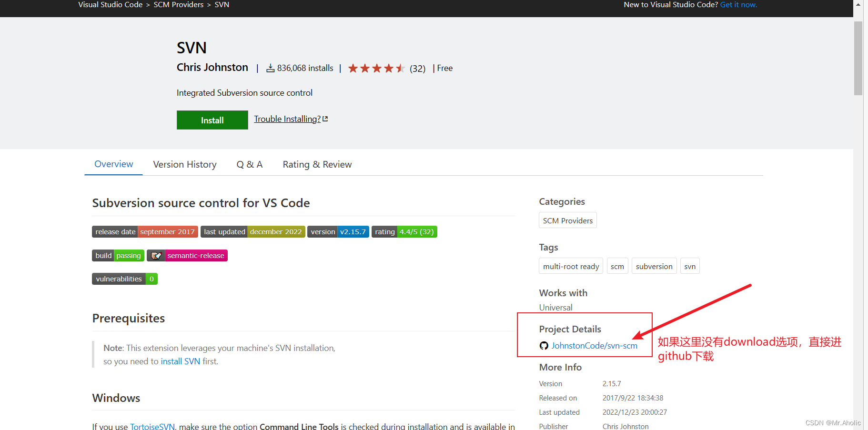Viewport: 868px width, 430px height.
Task: Click the release date september 2017 badge
Action: [x=145, y=232]
